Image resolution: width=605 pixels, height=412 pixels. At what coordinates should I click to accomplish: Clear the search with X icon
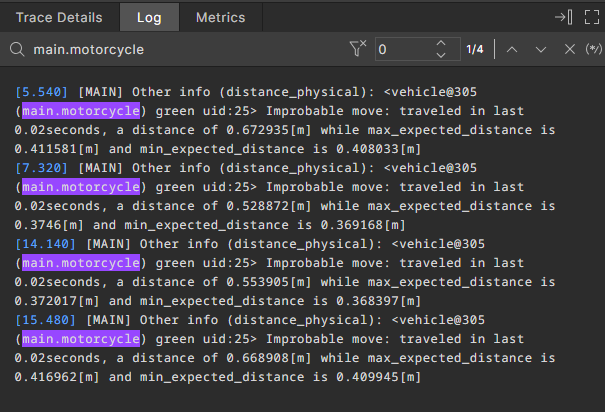point(569,49)
